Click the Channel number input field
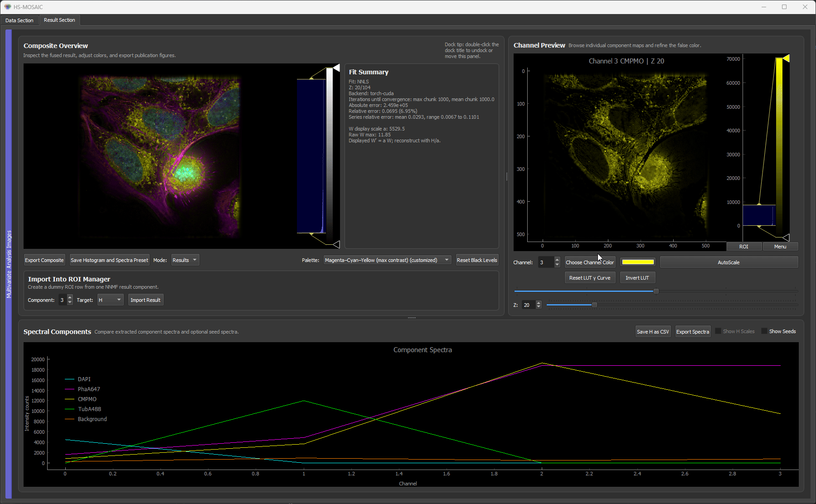Viewport: 816px width, 504px height. [546, 262]
